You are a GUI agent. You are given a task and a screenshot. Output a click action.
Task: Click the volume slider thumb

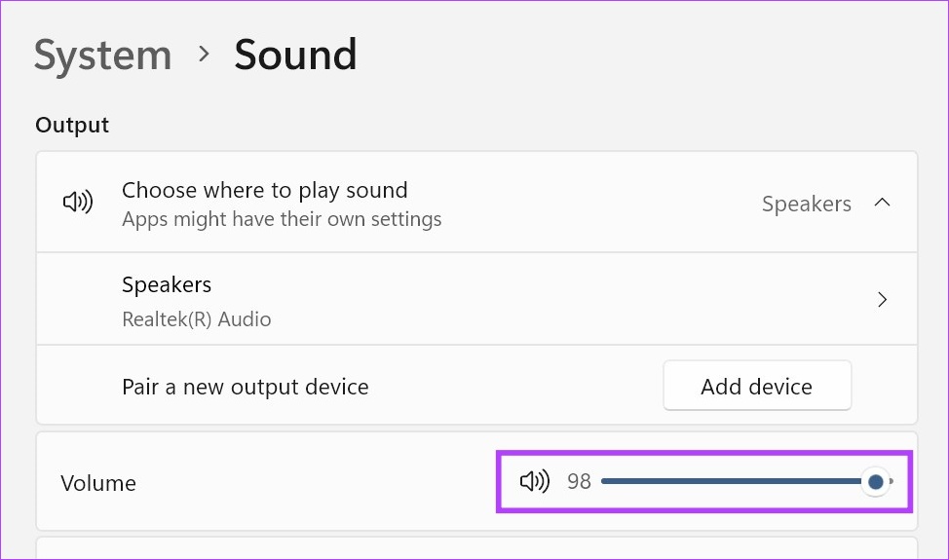[x=875, y=481]
